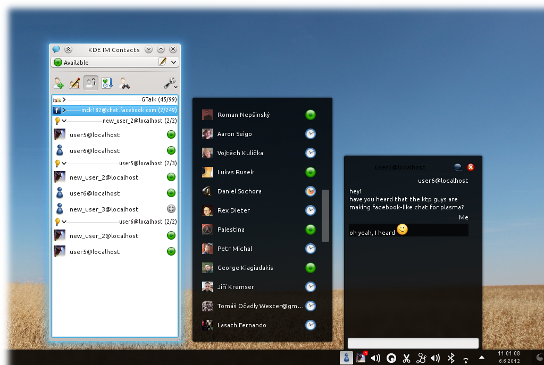Expand the selected Facebook chat account group

coord(115,110)
